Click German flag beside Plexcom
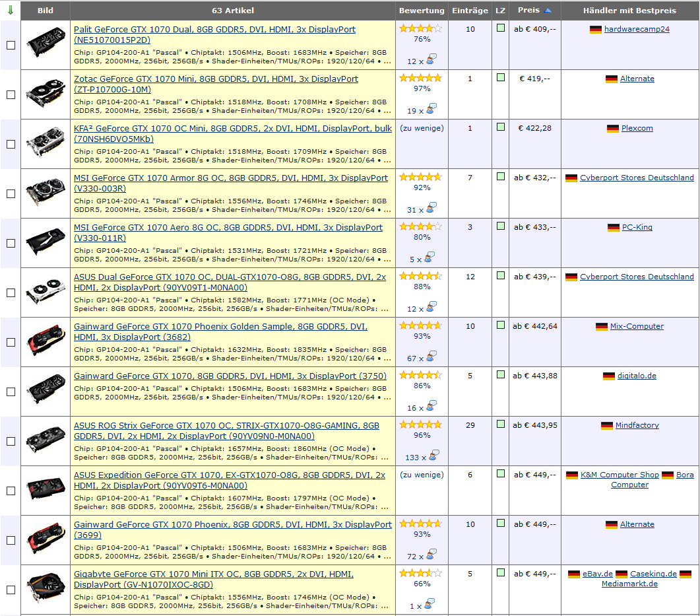 coord(613,129)
